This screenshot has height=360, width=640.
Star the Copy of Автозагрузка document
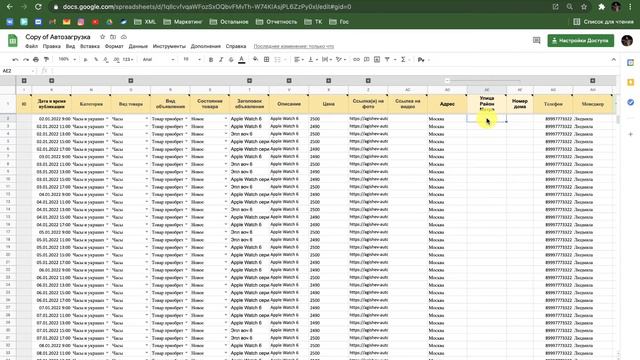102,37
